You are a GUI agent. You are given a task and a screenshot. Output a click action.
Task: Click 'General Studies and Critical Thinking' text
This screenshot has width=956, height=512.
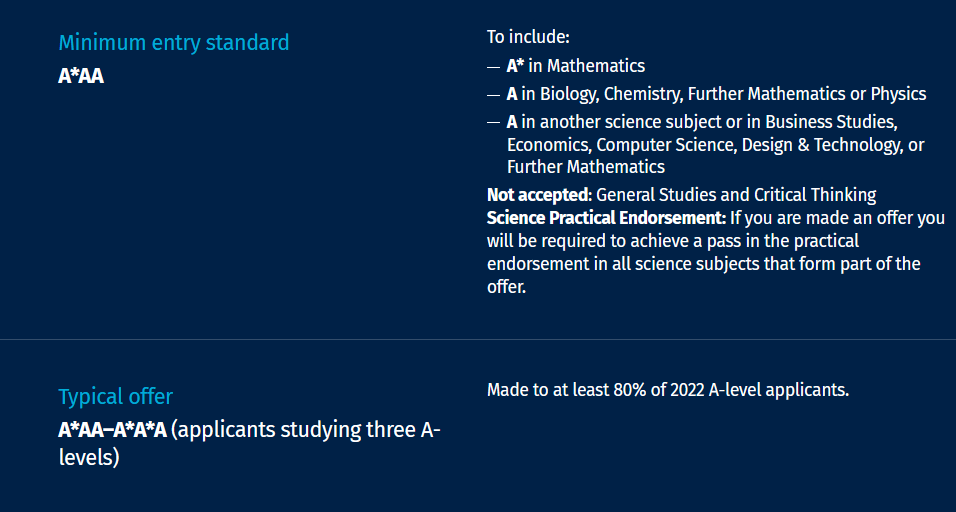(736, 195)
